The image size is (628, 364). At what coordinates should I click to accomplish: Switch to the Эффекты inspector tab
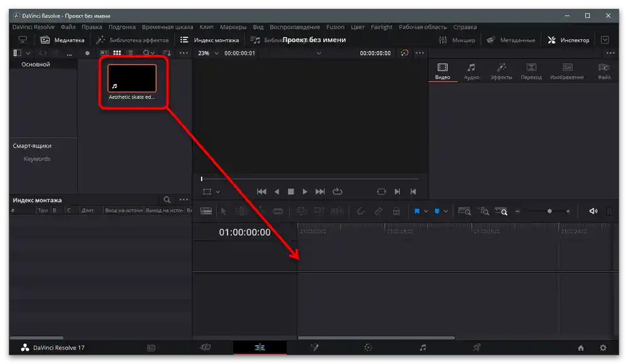(501, 71)
